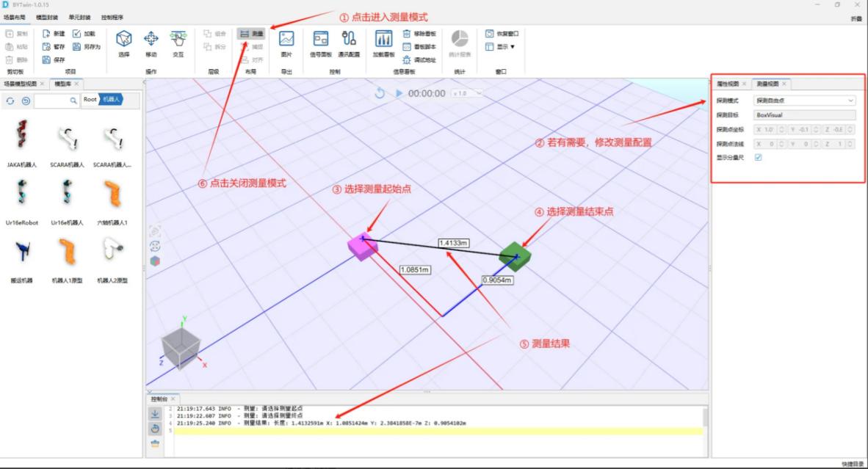Click the simulation reset icon
The image size is (868, 469).
tap(380, 93)
